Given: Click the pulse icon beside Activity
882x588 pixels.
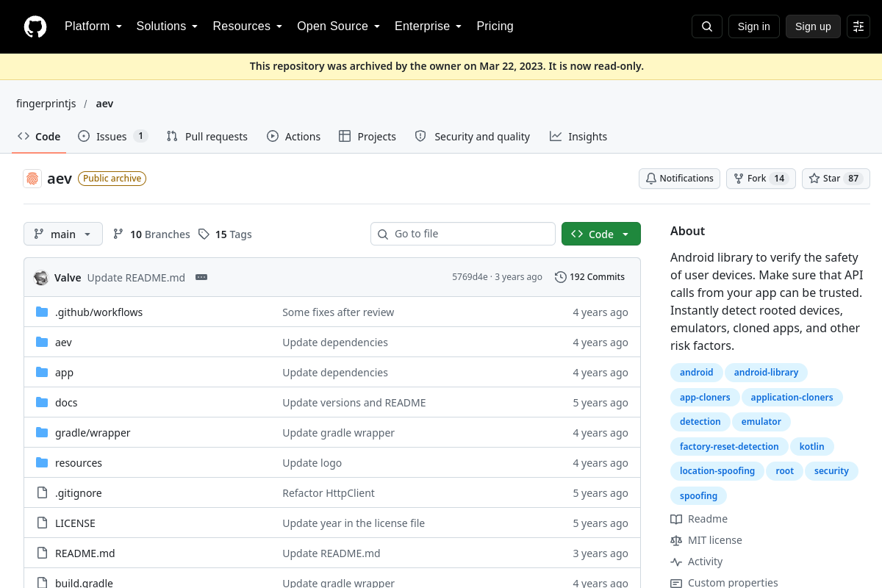Looking at the screenshot, I should pos(676,562).
